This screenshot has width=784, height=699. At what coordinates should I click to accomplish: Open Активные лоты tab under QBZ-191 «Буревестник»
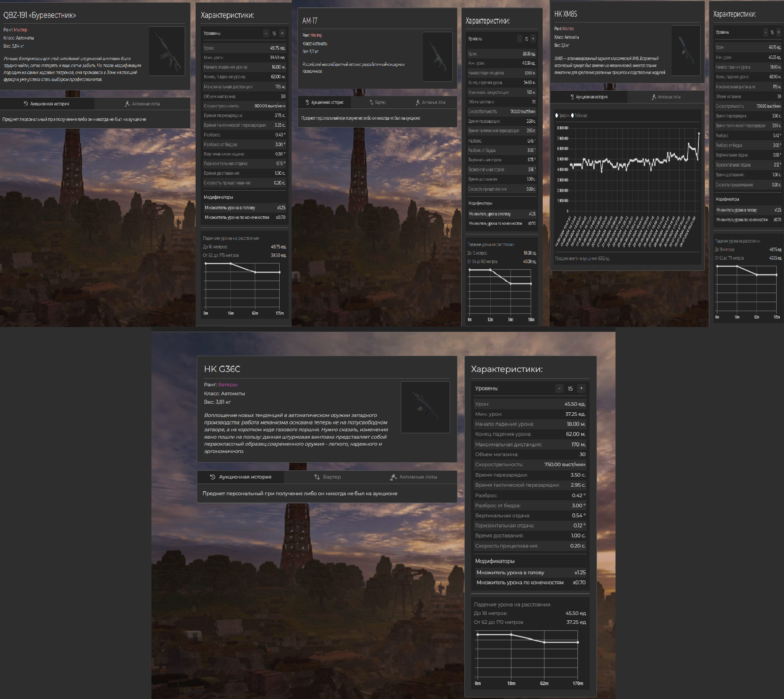point(142,104)
